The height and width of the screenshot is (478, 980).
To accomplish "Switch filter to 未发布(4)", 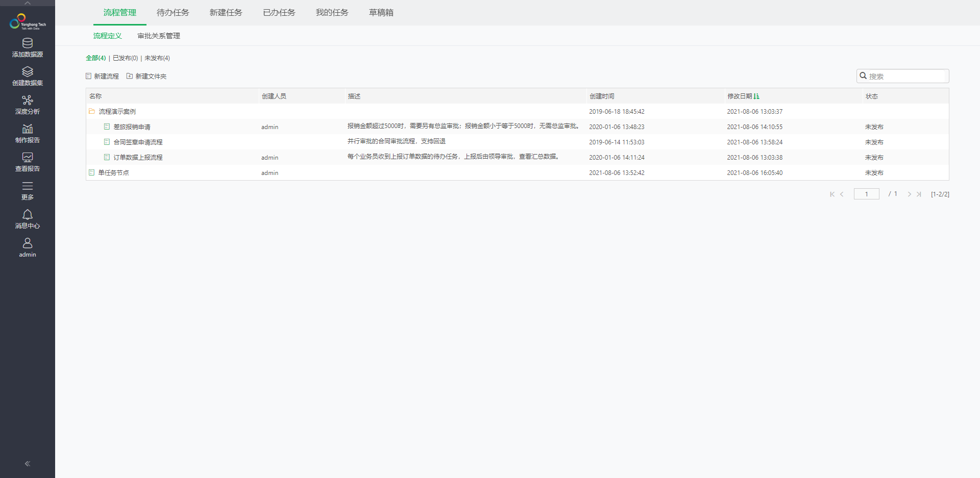I will click(x=157, y=58).
